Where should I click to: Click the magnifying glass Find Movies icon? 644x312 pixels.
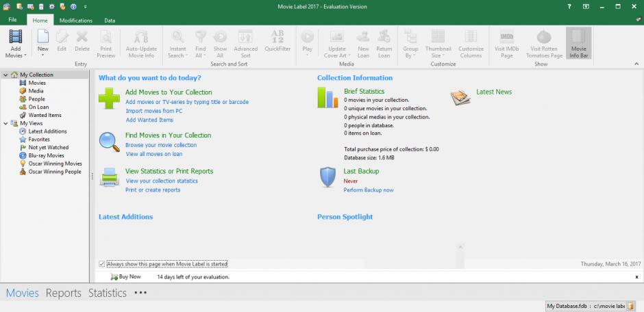[109, 142]
